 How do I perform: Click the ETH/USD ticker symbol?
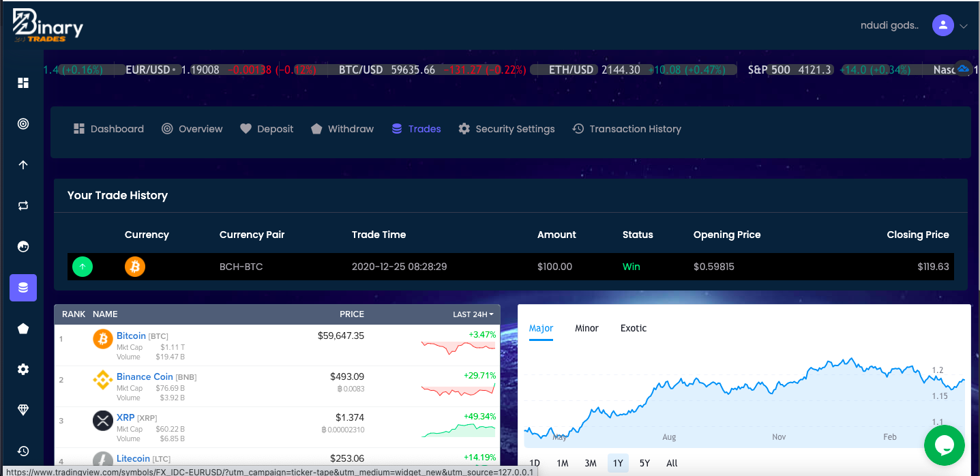571,70
